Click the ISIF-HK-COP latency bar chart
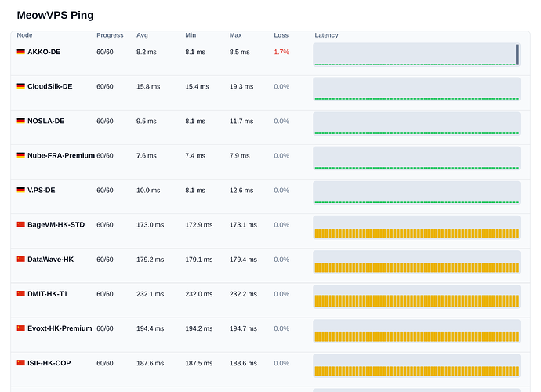The width and height of the screenshot is (541, 392). 416,365
